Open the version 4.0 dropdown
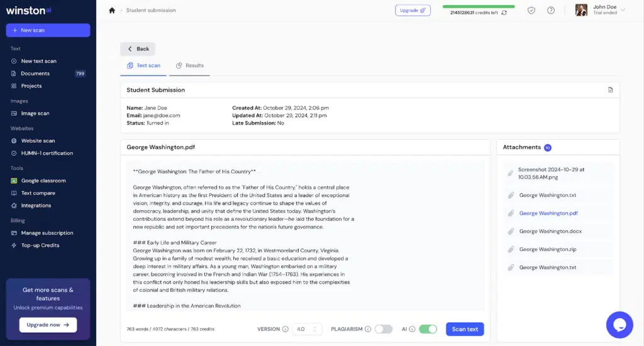The height and width of the screenshot is (346, 644). [x=308, y=329]
